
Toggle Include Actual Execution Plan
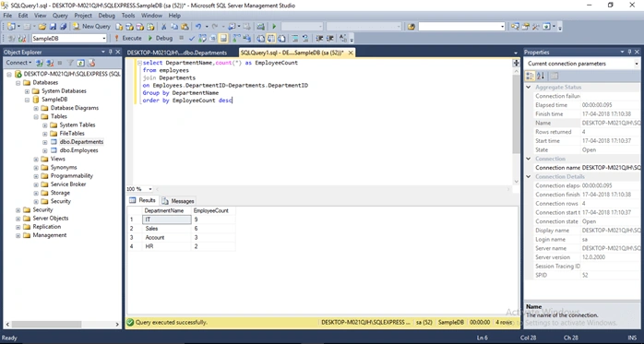tap(236, 38)
